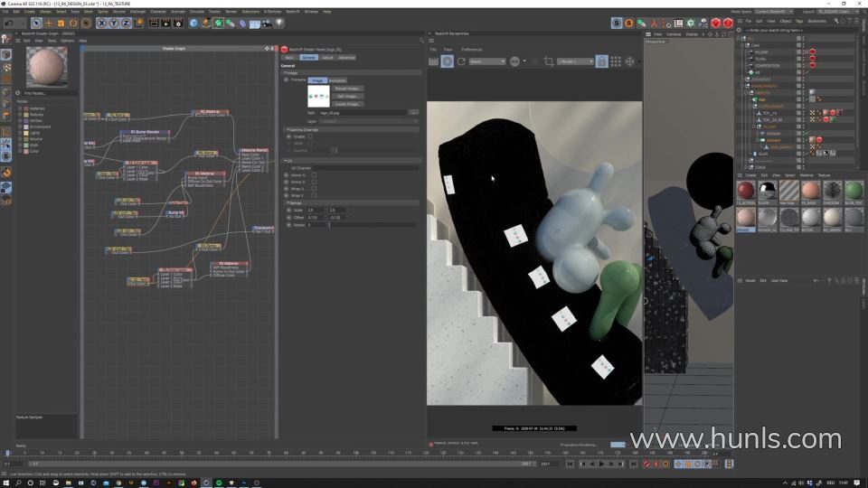
Task: Check the Wrap V checkbox
Action: [314, 195]
